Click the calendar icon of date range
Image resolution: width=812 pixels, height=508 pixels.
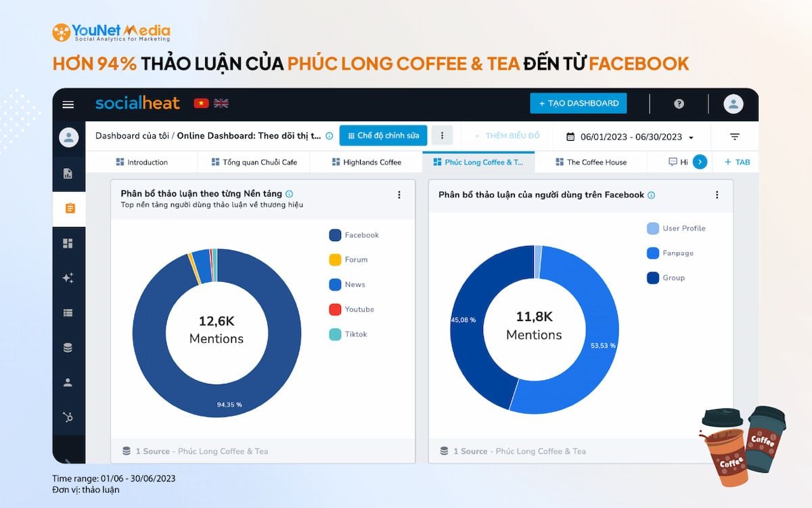click(x=570, y=137)
